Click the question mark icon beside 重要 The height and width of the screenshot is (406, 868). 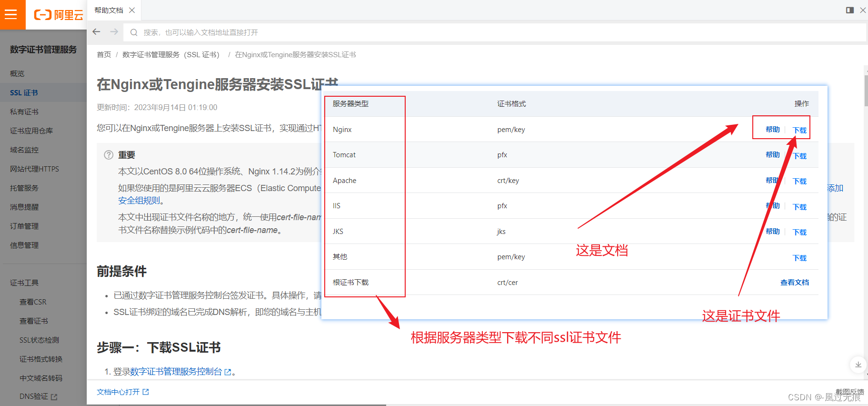pos(109,155)
